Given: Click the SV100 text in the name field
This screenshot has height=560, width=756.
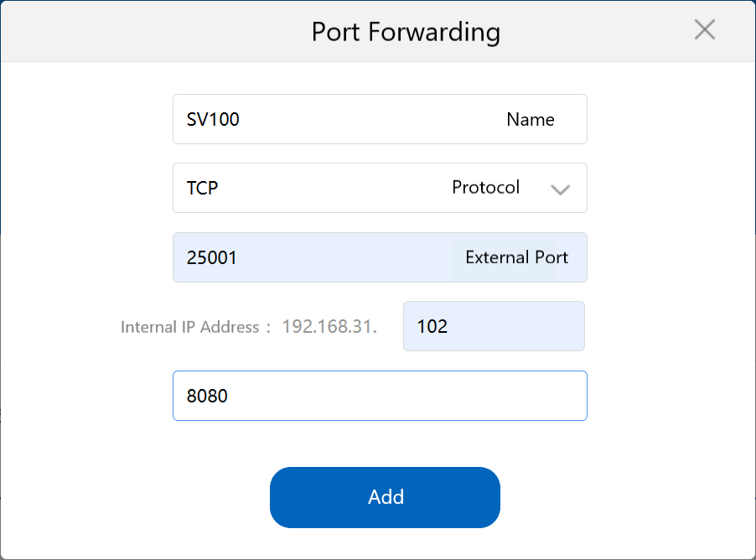Looking at the screenshot, I should pos(213,119).
